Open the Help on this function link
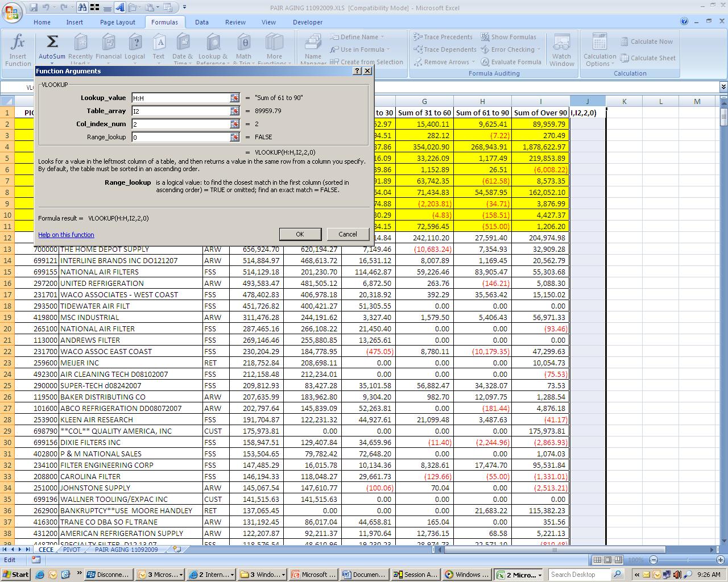This screenshot has width=728, height=582. point(66,235)
